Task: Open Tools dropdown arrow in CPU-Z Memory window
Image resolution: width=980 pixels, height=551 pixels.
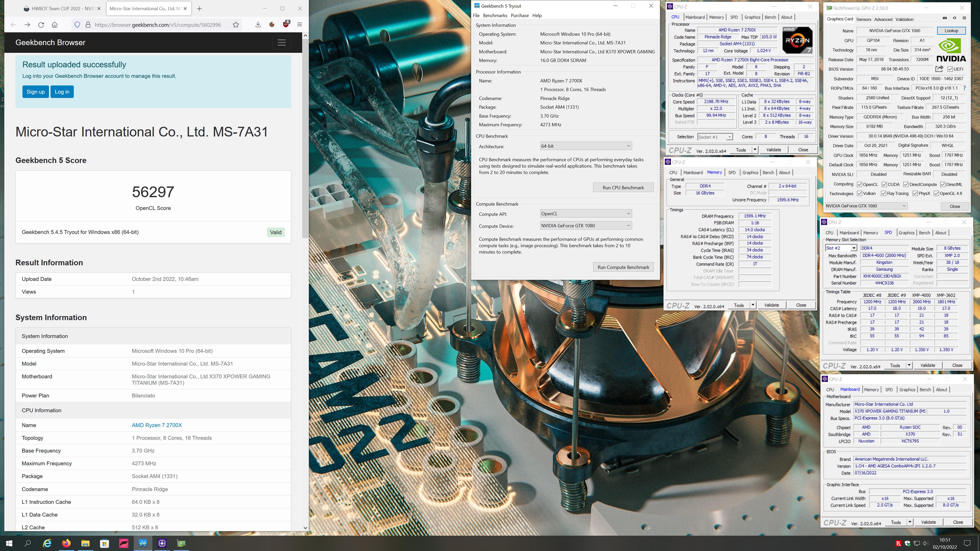Action: (753, 305)
